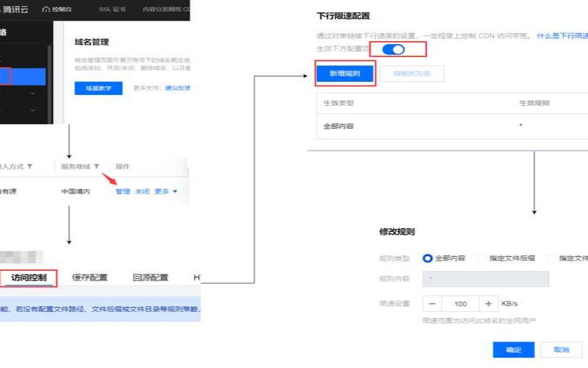Click the filter icon beside 服务地域
This screenshot has height=368, width=588.
[94, 167]
